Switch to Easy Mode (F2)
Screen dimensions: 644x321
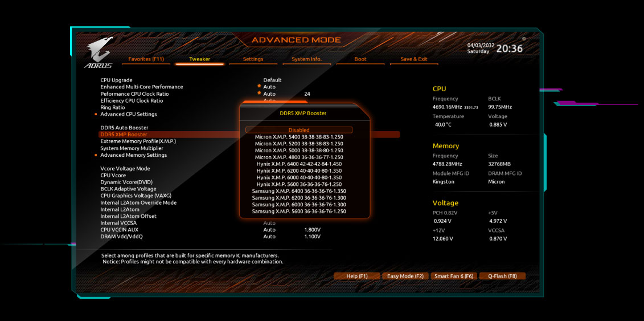[405, 276]
